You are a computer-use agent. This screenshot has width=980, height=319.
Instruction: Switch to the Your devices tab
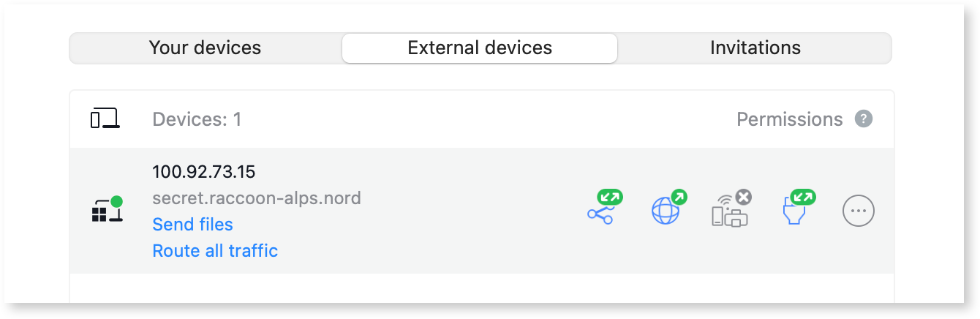coord(205,48)
